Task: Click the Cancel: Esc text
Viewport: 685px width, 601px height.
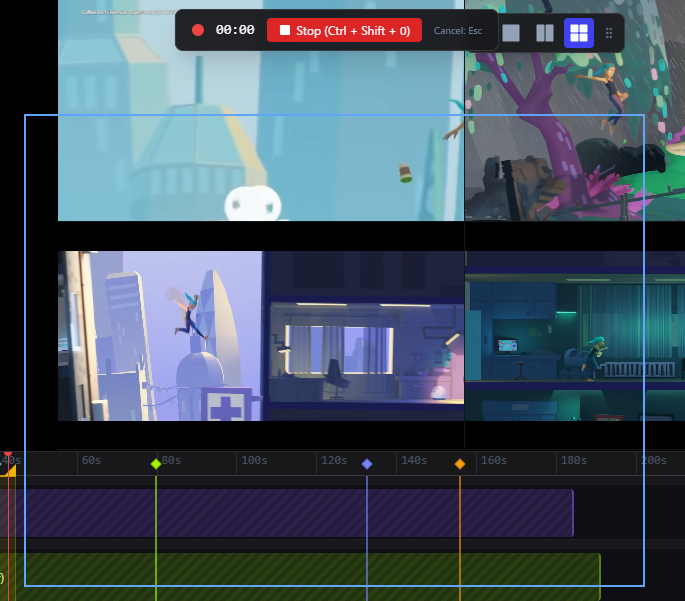Action: (458, 31)
